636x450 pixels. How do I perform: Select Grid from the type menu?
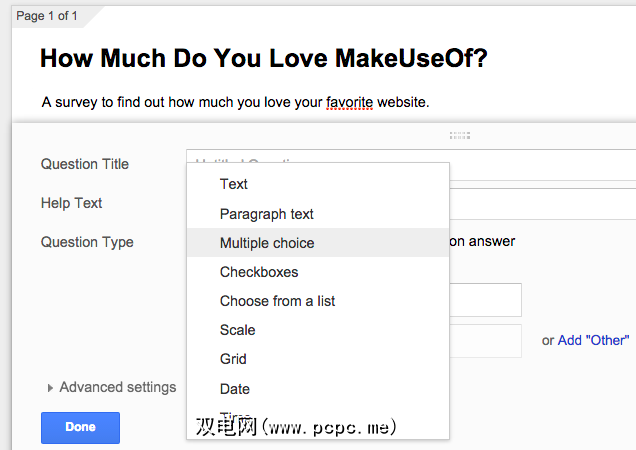(x=233, y=359)
